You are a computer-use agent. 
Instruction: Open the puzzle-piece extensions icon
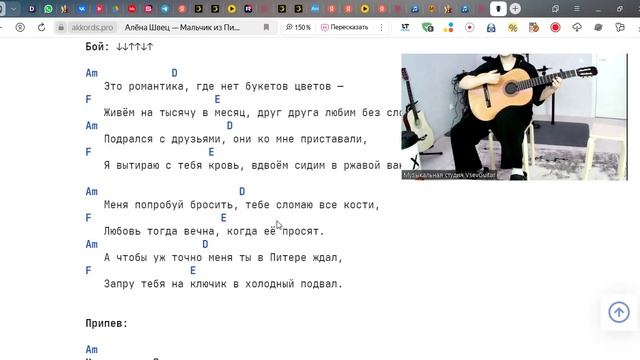tap(620, 27)
